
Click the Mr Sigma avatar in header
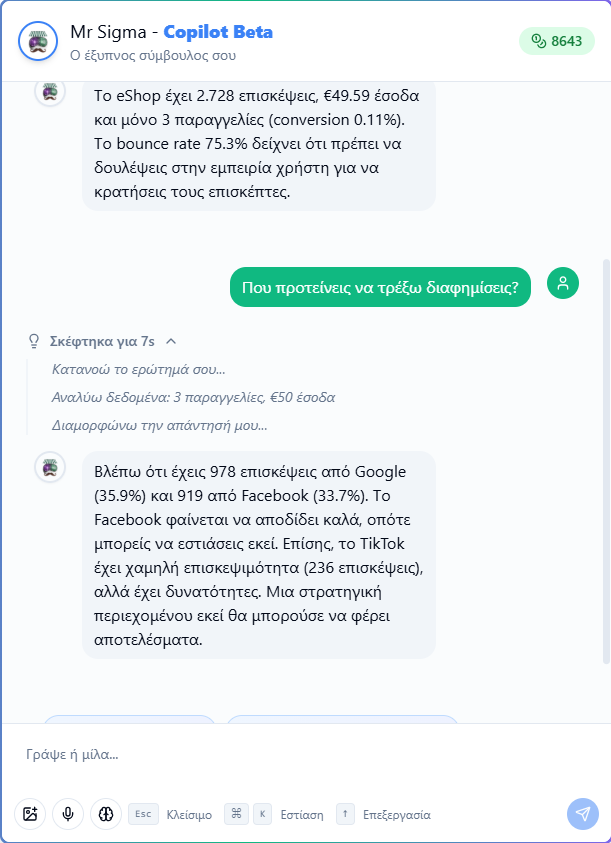pos(38,41)
